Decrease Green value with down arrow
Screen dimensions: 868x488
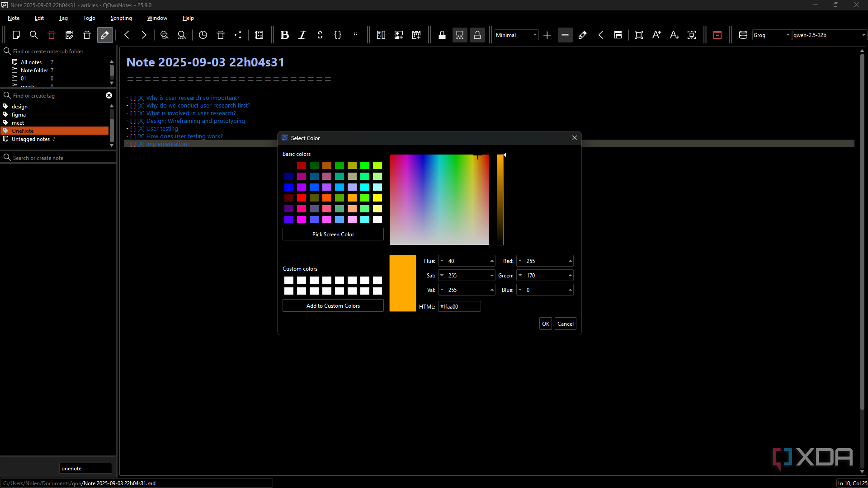coord(520,276)
